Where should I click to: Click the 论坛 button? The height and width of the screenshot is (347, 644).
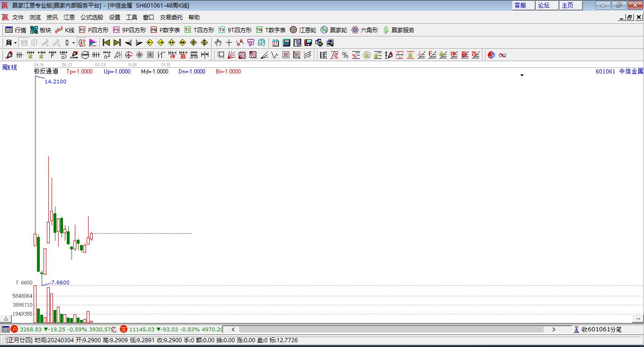point(548,5)
